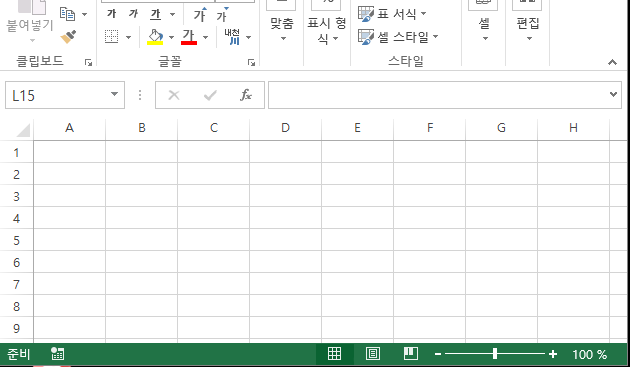Click the formula bar resize dots handle
This screenshot has width=630, height=367.
[x=140, y=95]
